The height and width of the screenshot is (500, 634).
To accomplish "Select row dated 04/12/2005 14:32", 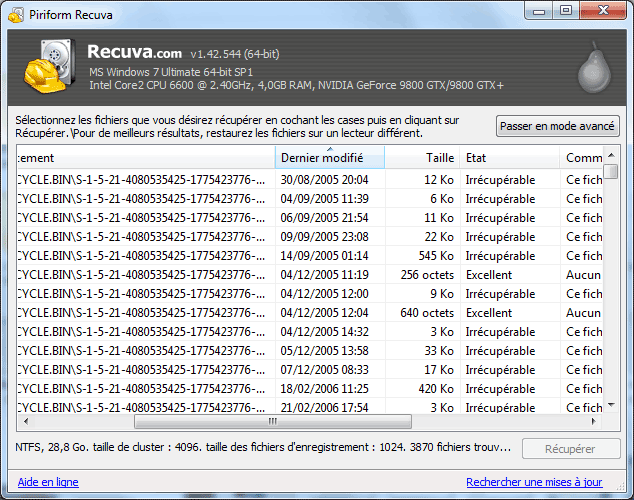I will point(310,332).
